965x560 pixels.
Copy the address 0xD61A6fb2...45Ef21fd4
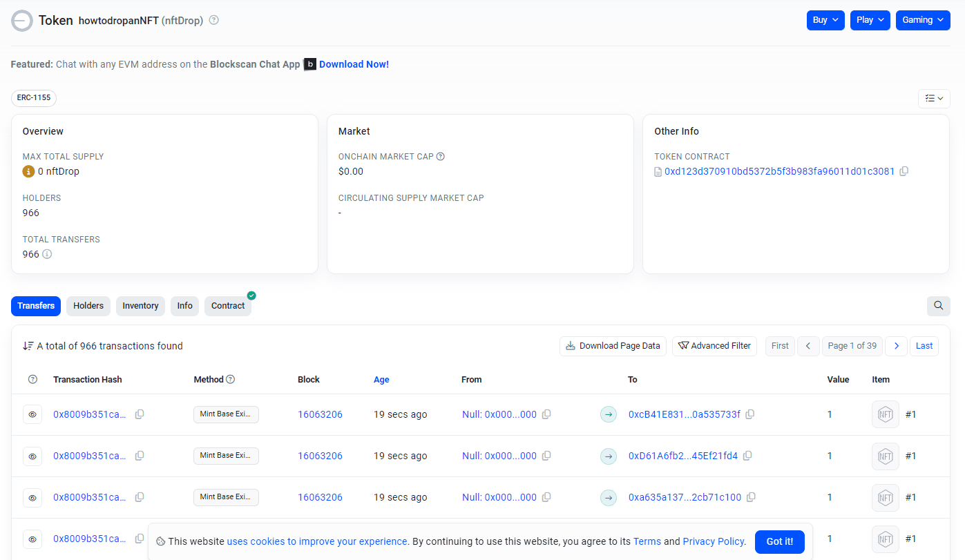[747, 456]
